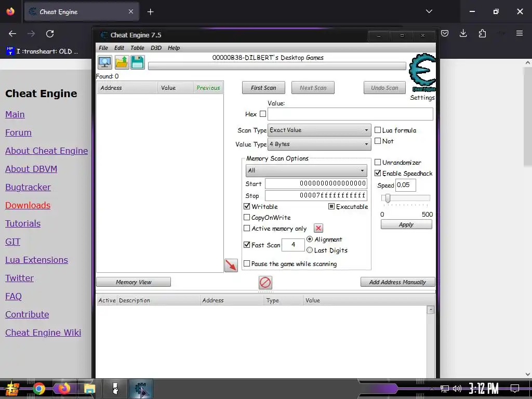
Task: Open the Help menu
Action: click(174, 48)
